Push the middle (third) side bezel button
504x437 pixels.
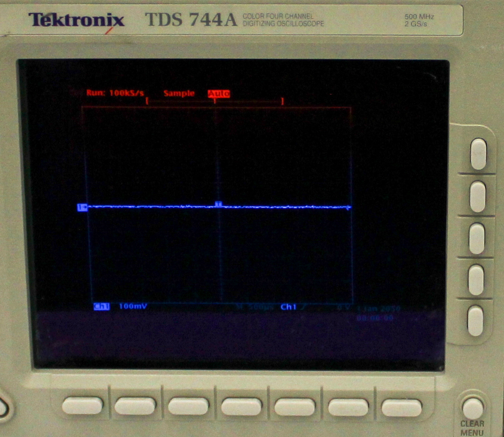(477, 239)
